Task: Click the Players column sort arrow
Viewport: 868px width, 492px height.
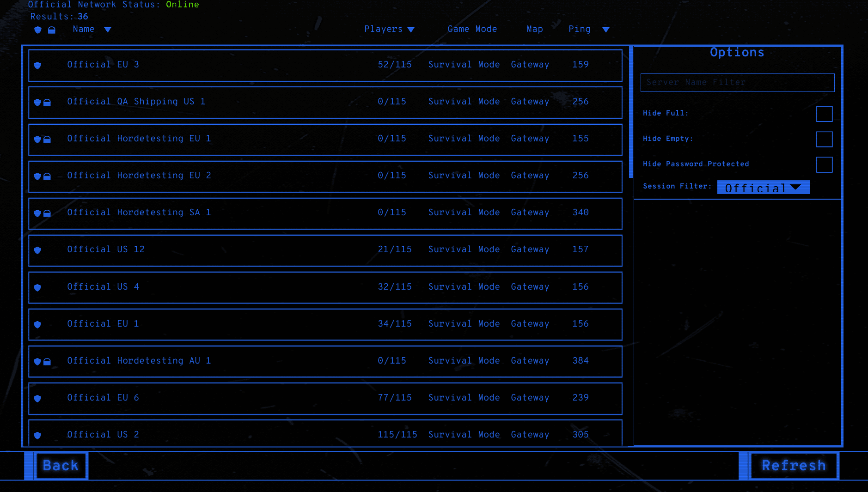Action: click(x=411, y=29)
